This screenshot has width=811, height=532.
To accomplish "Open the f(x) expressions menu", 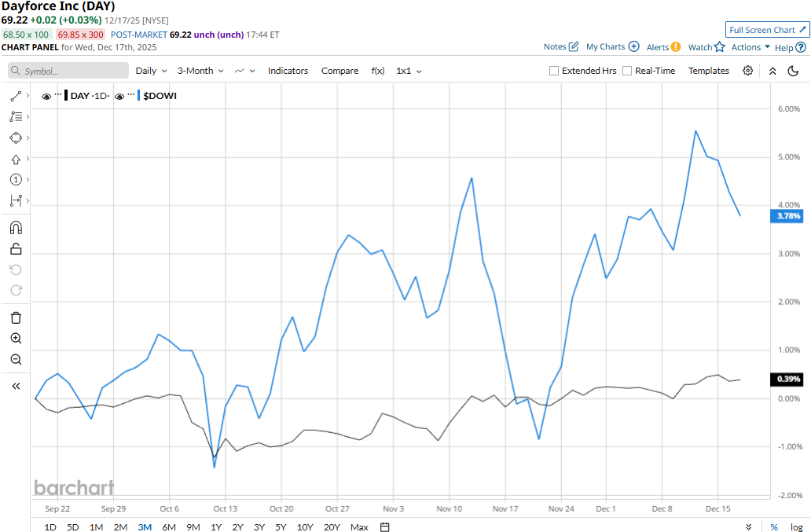I will pos(377,71).
